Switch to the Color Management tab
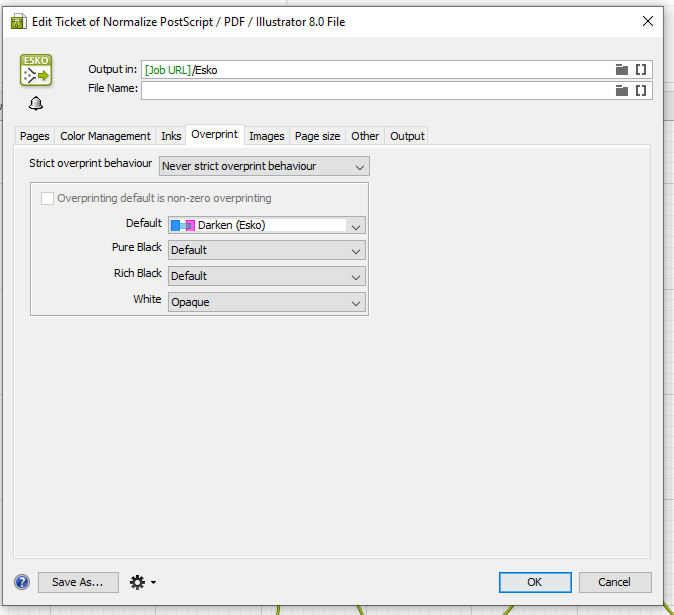Image resolution: width=674 pixels, height=615 pixels. pyautogui.click(x=105, y=136)
